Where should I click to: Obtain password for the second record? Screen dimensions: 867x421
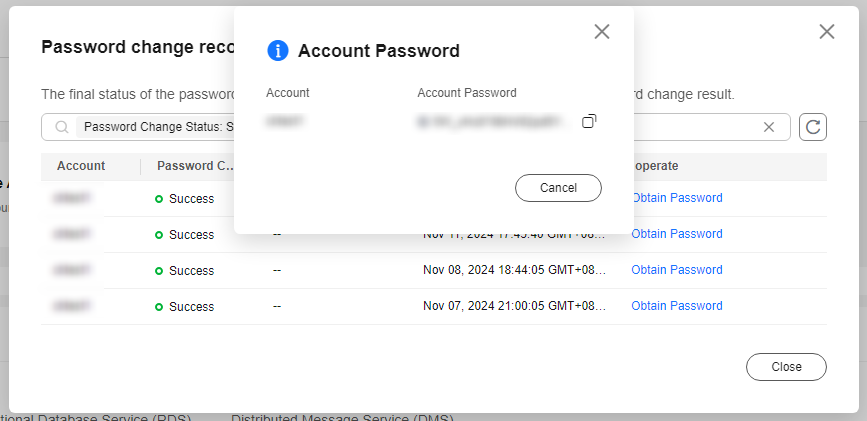click(x=677, y=234)
